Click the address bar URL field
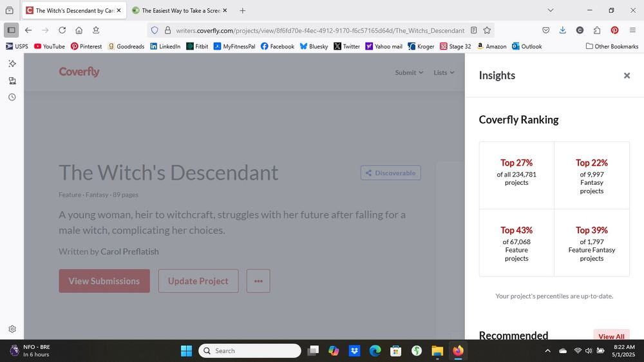Screen dimensions: 644x362 [x=320, y=30]
